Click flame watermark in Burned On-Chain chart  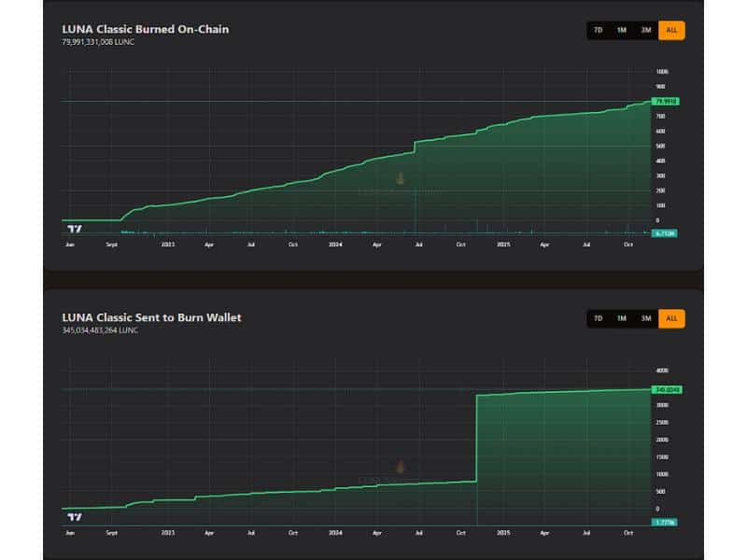point(400,178)
